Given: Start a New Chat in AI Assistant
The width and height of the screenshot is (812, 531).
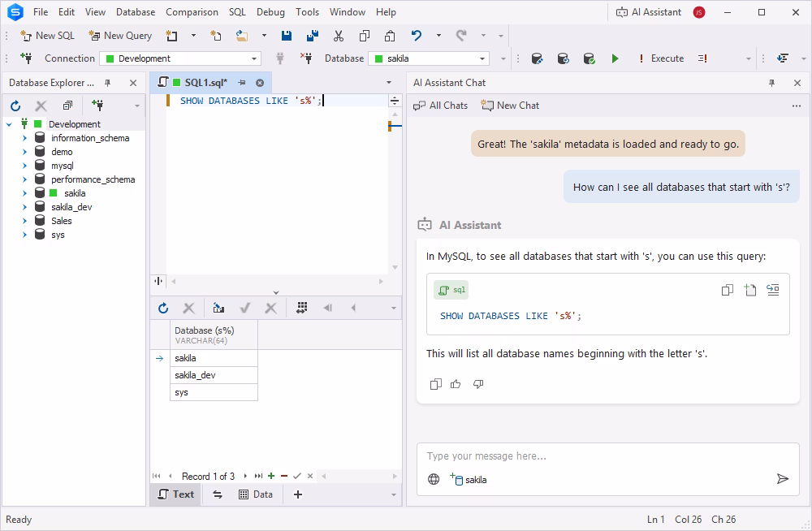Looking at the screenshot, I should tap(510, 106).
